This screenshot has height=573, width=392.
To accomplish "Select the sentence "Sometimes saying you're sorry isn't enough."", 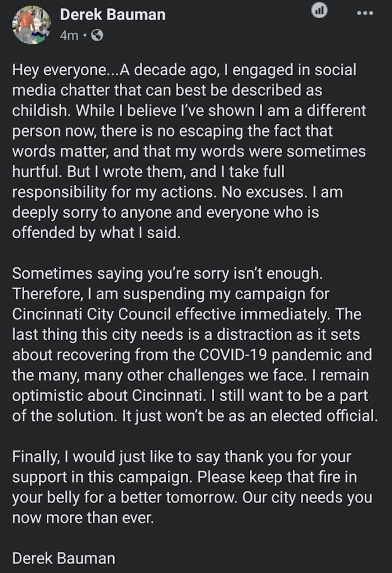I will [167, 274].
